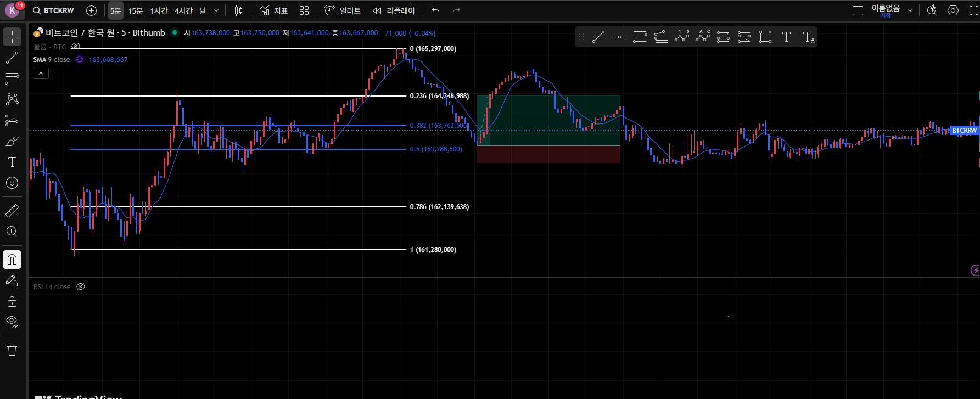
Task: Click the 비트코인 / 한국 원 symbol title
Action: click(105, 33)
